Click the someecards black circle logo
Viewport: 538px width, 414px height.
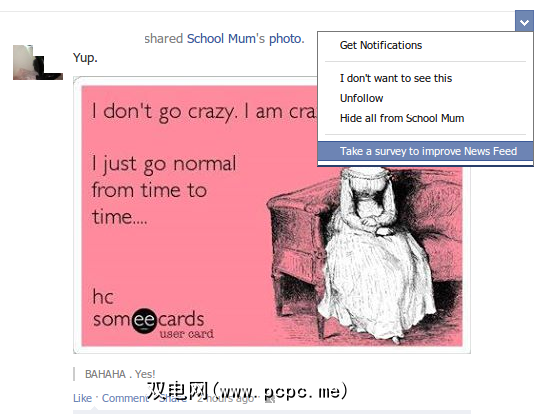coord(144,321)
